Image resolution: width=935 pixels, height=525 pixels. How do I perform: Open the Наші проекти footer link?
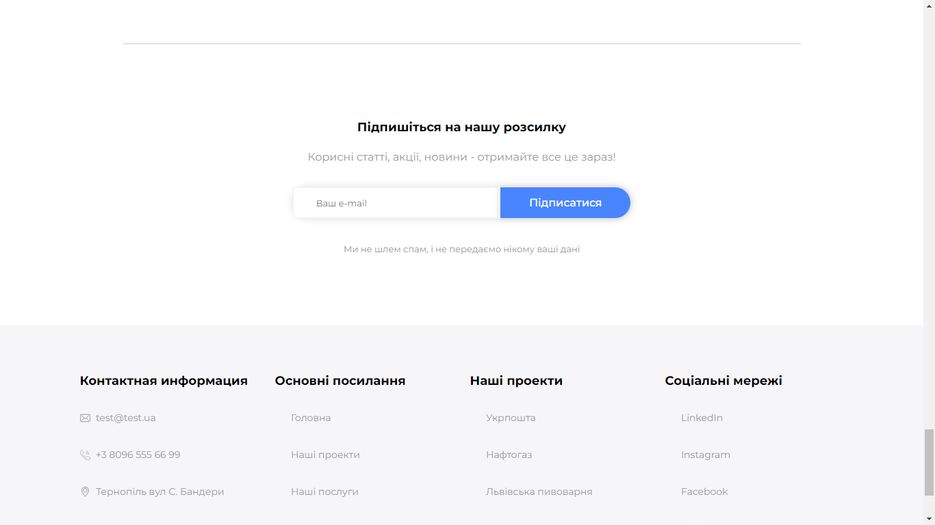[325, 455]
